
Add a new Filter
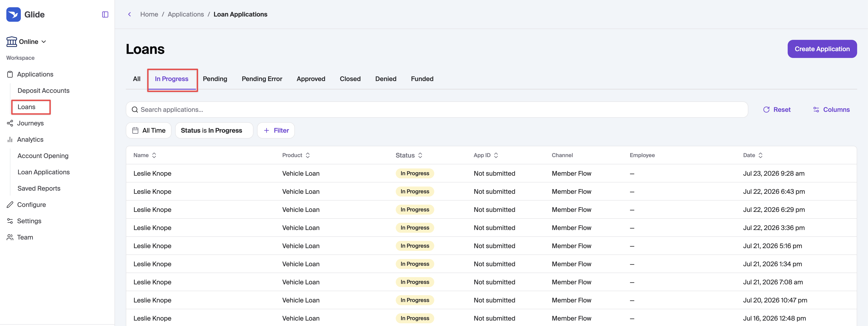(276, 130)
